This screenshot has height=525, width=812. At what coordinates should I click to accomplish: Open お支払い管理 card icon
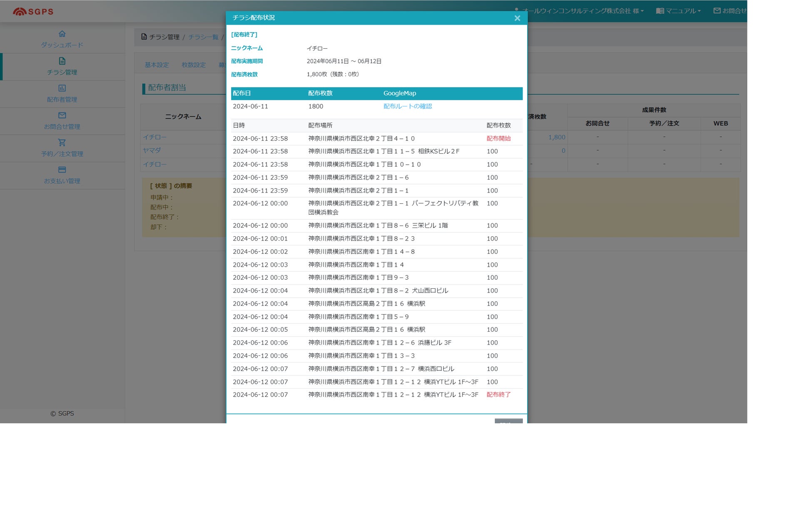pos(62,170)
